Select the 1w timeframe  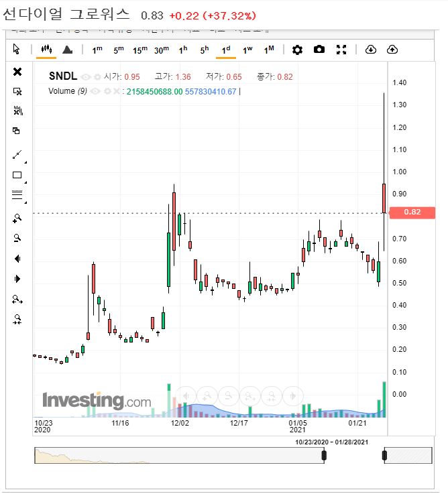coord(247,50)
